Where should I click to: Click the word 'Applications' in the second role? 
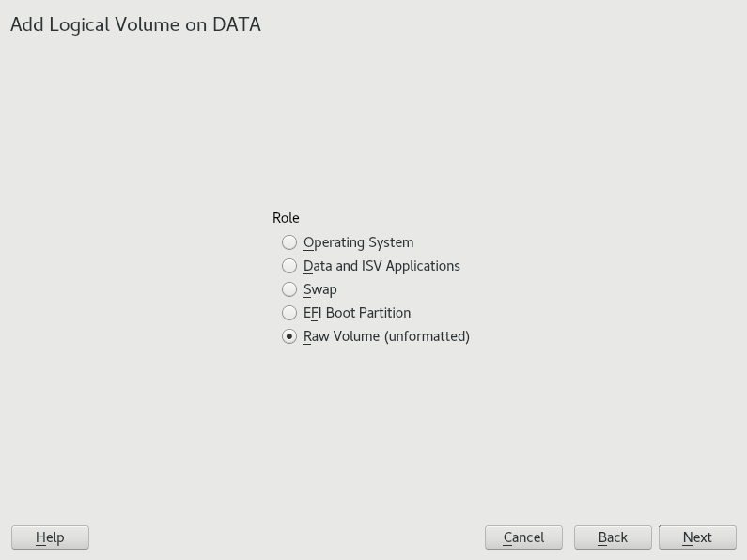423,266
